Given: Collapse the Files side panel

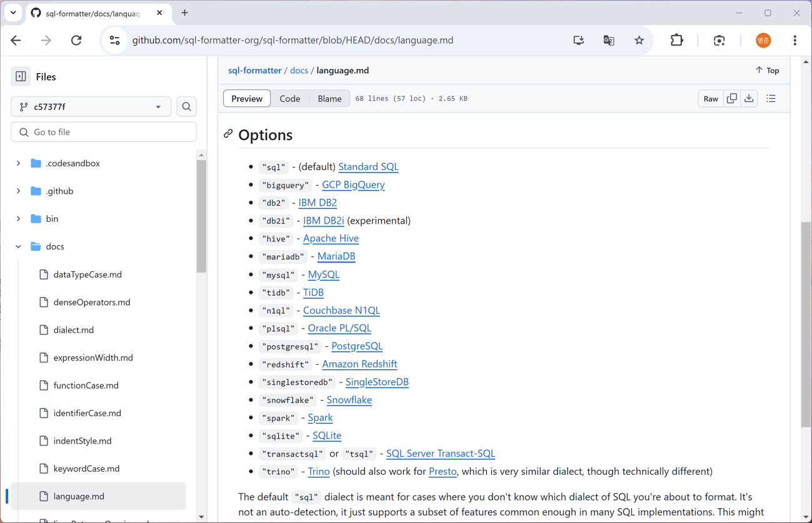Looking at the screenshot, I should point(21,77).
